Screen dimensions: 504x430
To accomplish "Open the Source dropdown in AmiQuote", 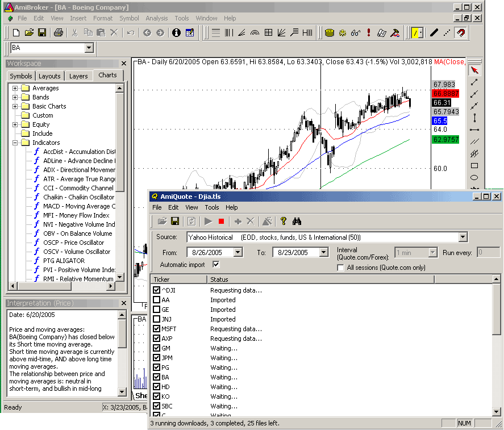I will (x=463, y=237).
